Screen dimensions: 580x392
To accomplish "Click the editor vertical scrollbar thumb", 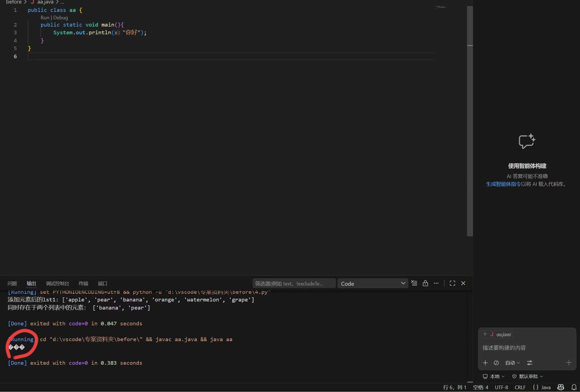I will pos(470,121).
